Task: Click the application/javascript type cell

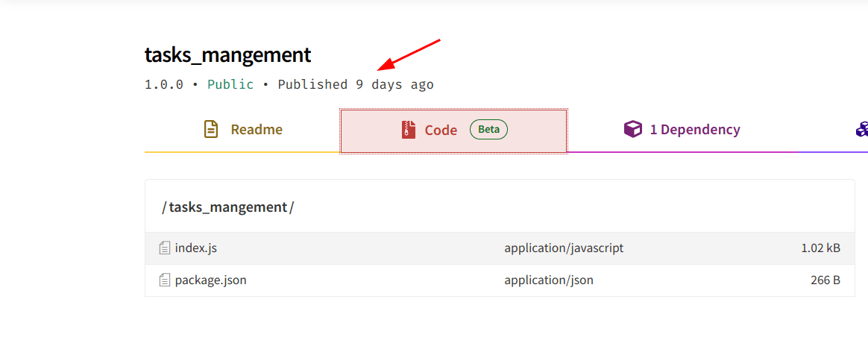Action: (564, 248)
